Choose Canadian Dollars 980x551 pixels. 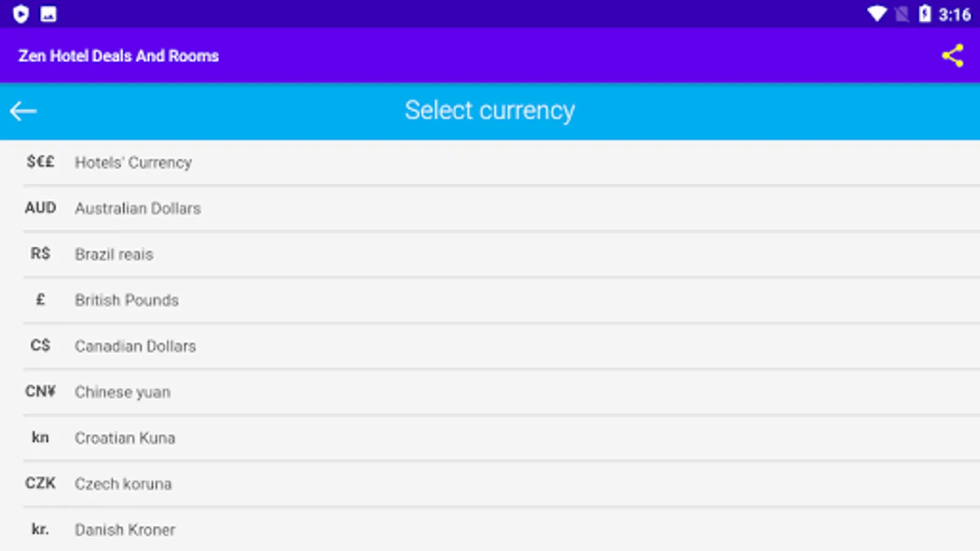pos(135,346)
